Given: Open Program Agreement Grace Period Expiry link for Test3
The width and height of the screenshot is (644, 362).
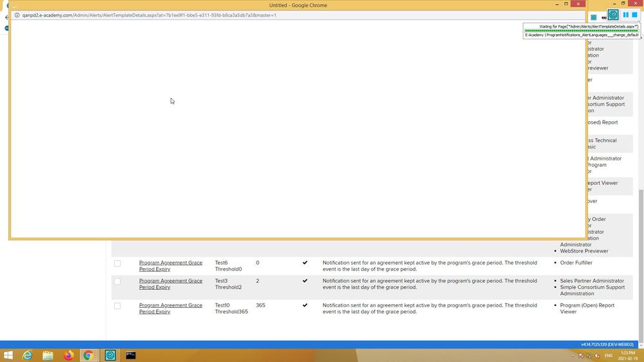Looking at the screenshot, I should click(x=170, y=284).
